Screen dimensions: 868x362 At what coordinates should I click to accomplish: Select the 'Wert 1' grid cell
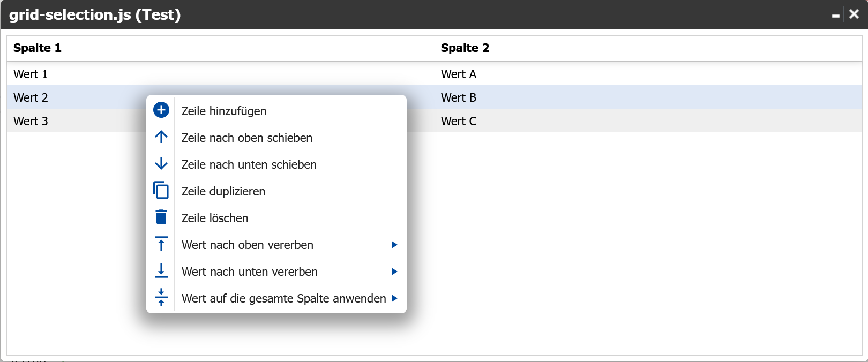31,74
